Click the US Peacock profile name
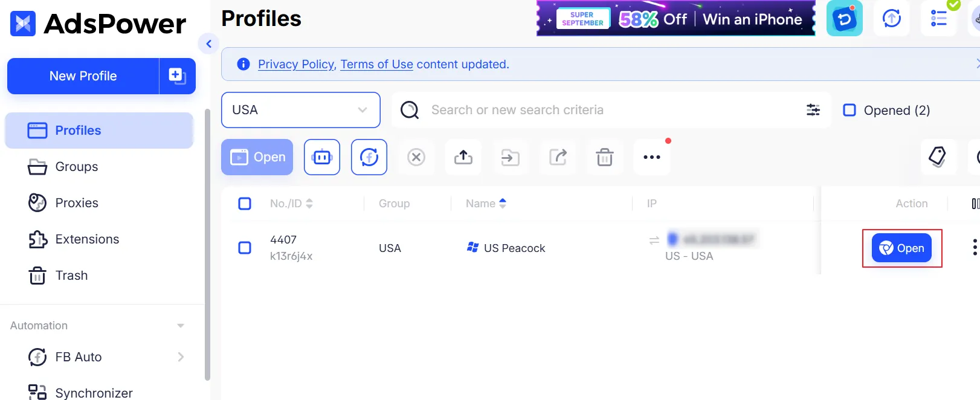Screen dimensions: 980x400 [515, 248]
